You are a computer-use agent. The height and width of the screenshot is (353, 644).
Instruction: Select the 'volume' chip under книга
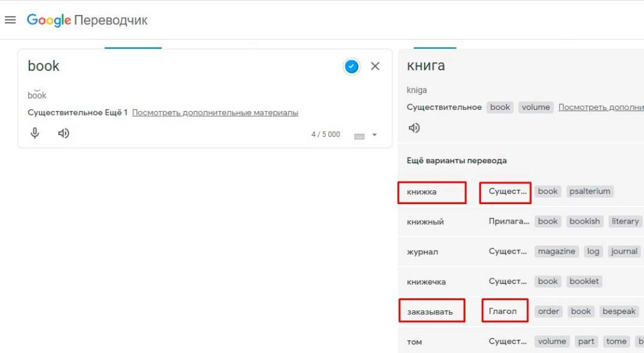[x=536, y=107]
